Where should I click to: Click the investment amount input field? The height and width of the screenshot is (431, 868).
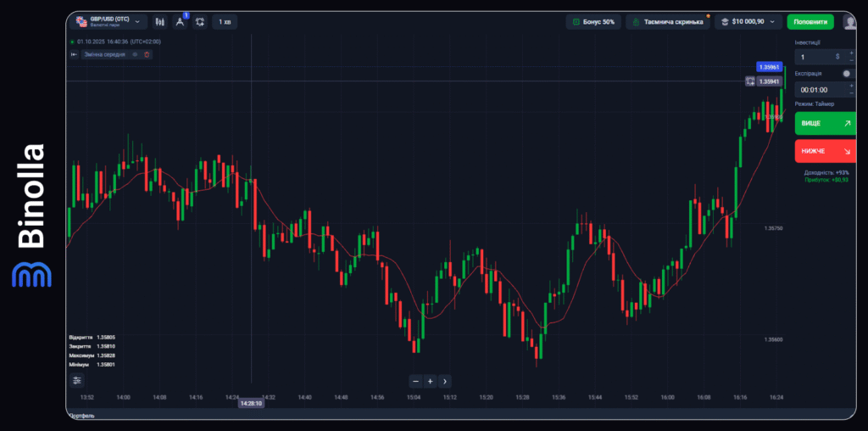pyautogui.click(x=814, y=57)
